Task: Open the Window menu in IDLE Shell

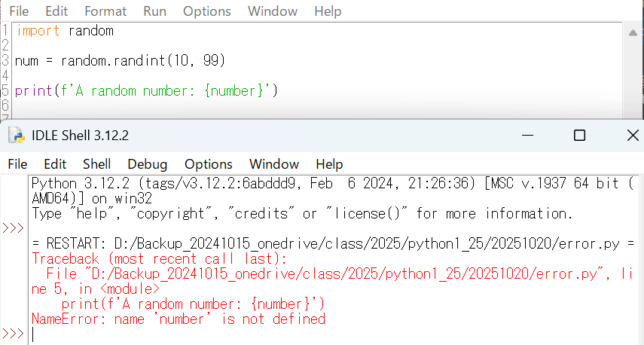Action: click(x=274, y=163)
